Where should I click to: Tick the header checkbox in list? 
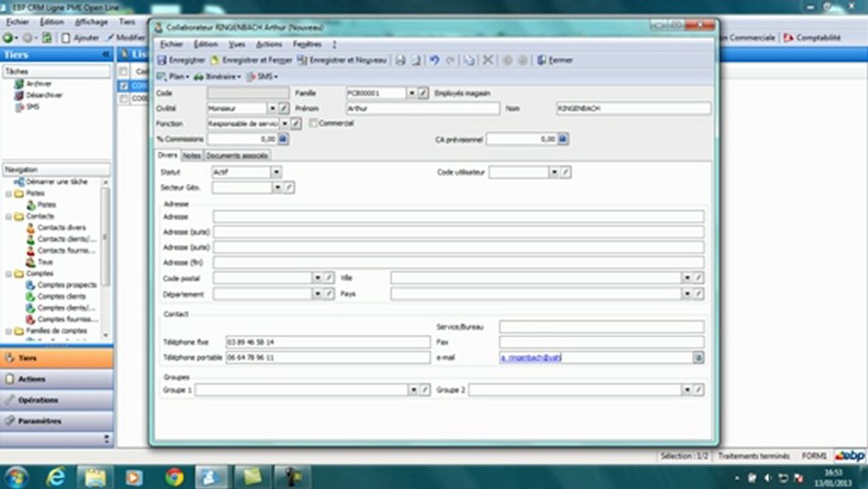click(x=124, y=71)
